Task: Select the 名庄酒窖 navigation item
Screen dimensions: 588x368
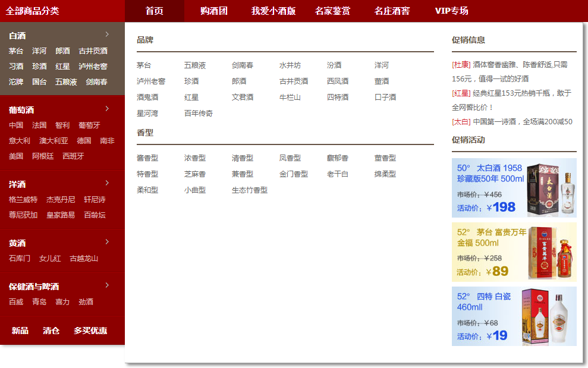Action: tap(392, 11)
